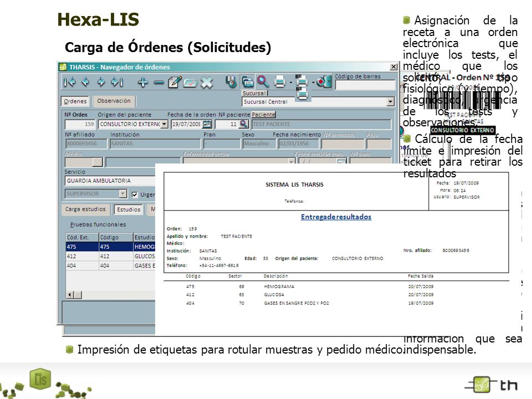
Task: Open Enfermedad actual dropdown arrow
Action: (x=291, y=162)
